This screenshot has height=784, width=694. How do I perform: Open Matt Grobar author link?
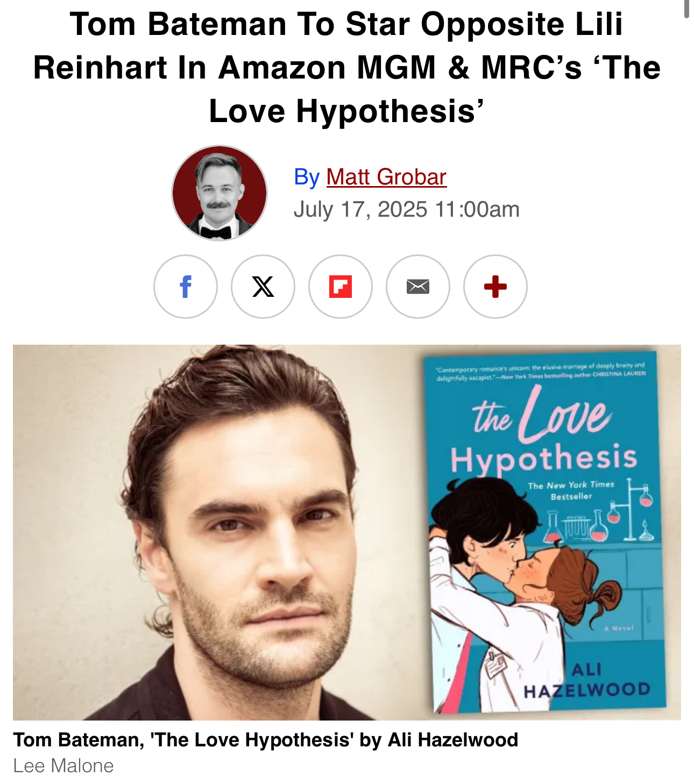coord(386,177)
